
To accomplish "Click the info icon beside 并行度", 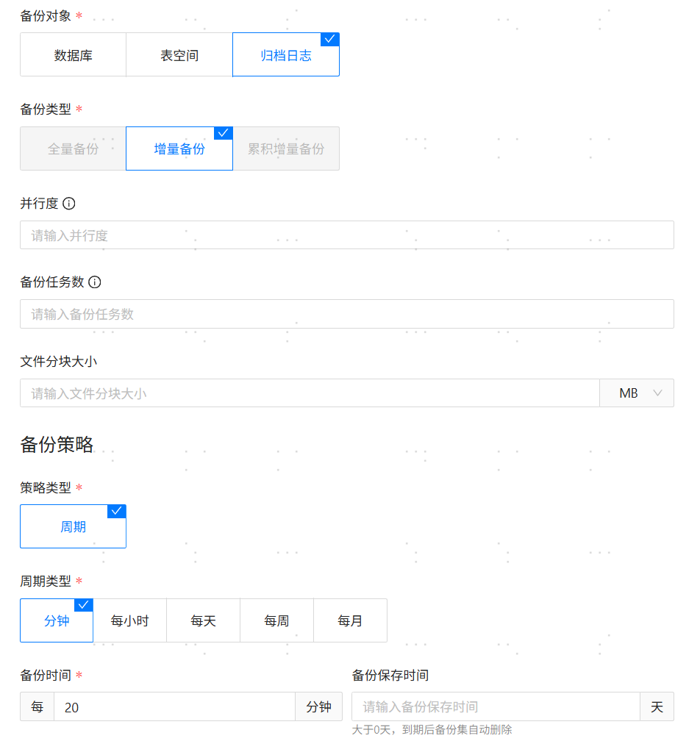I will 69,204.
